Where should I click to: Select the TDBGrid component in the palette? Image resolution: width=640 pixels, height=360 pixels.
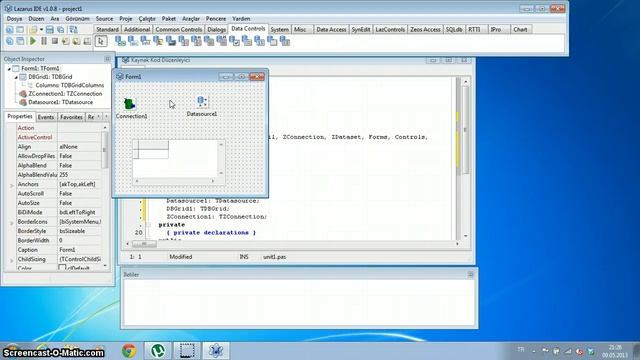(284, 41)
